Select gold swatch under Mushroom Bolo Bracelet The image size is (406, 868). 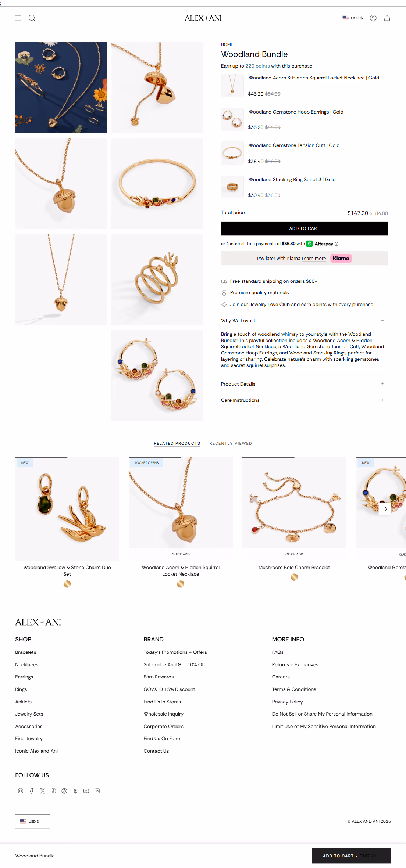(294, 577)
